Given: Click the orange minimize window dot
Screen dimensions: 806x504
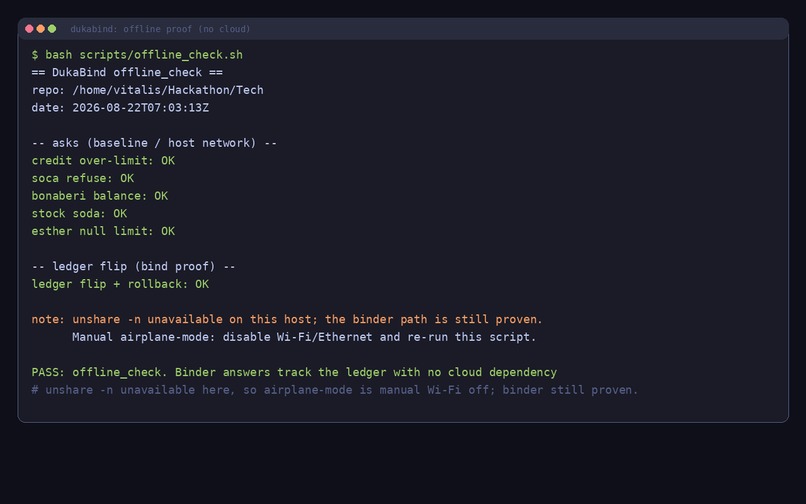Looking at the screenshot, I should (41, 29).
